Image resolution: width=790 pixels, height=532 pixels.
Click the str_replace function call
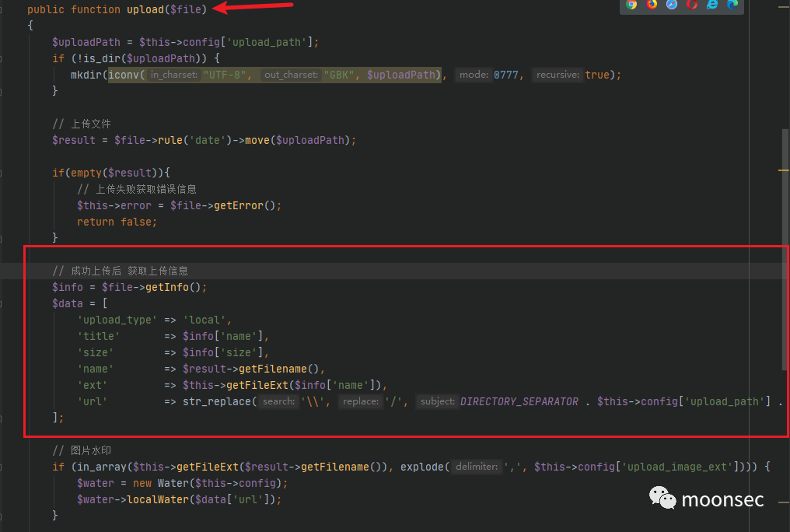pos(217,401)
